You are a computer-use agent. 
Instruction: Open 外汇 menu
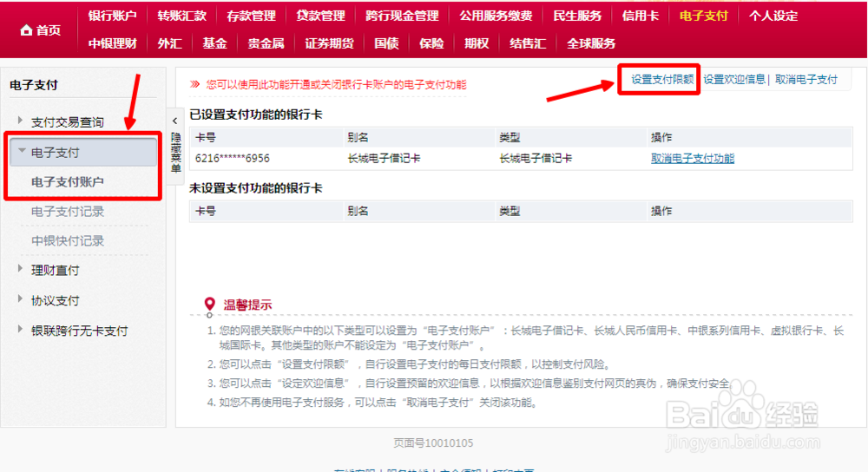point(169,43)
